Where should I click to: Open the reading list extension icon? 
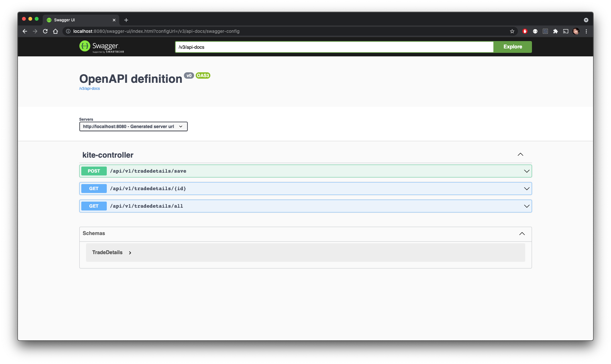pyautogui.click(x=545, y=31)
